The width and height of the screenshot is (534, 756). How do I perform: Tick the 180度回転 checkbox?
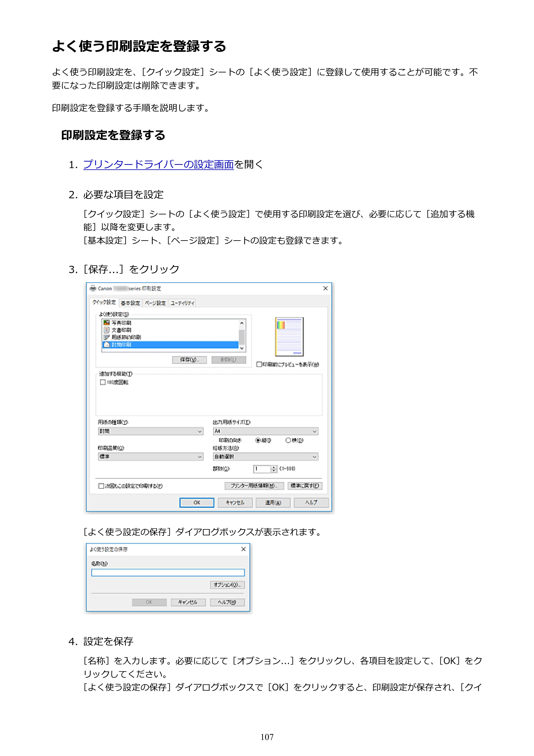(x=103, y=382)
